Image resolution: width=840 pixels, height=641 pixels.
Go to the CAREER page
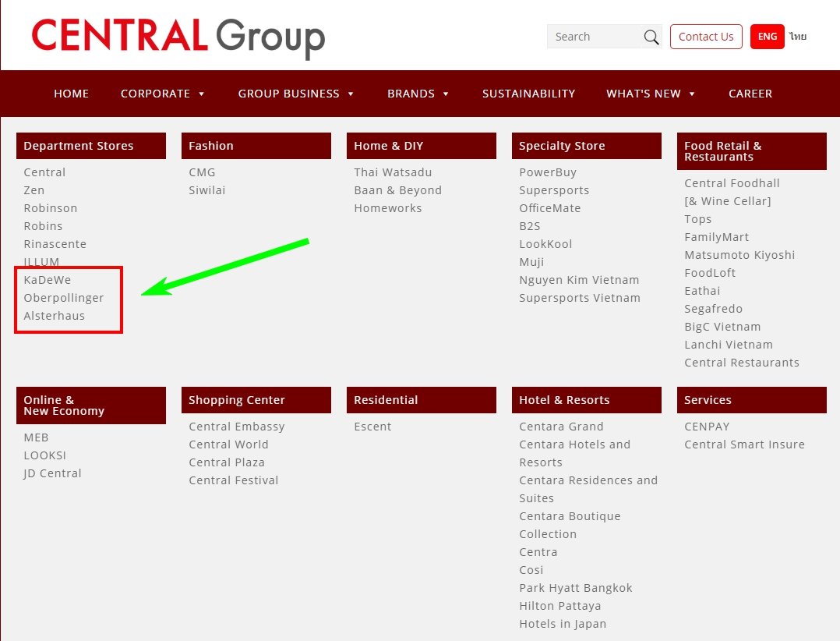tap(750, 94)
